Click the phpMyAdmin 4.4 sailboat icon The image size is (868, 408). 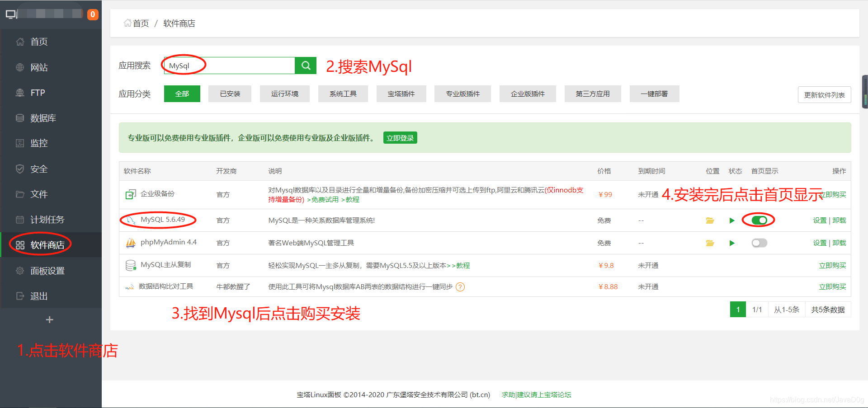point(131,243)
